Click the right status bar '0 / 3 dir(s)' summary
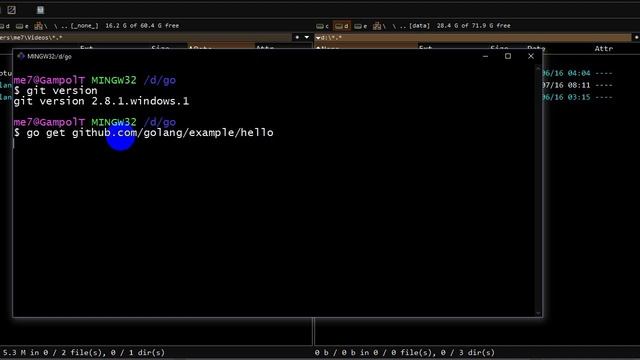640x360 pixels. tap(469, 352)
